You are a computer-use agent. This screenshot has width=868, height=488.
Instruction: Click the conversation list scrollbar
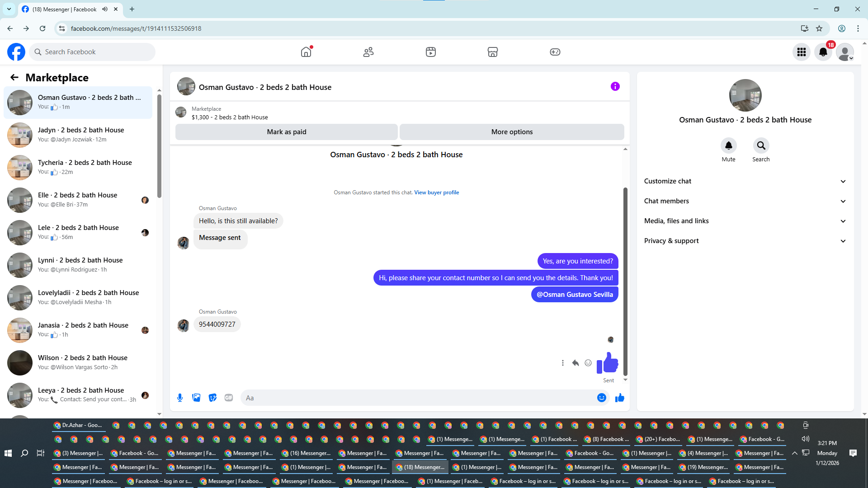click(x=159, y=145)
